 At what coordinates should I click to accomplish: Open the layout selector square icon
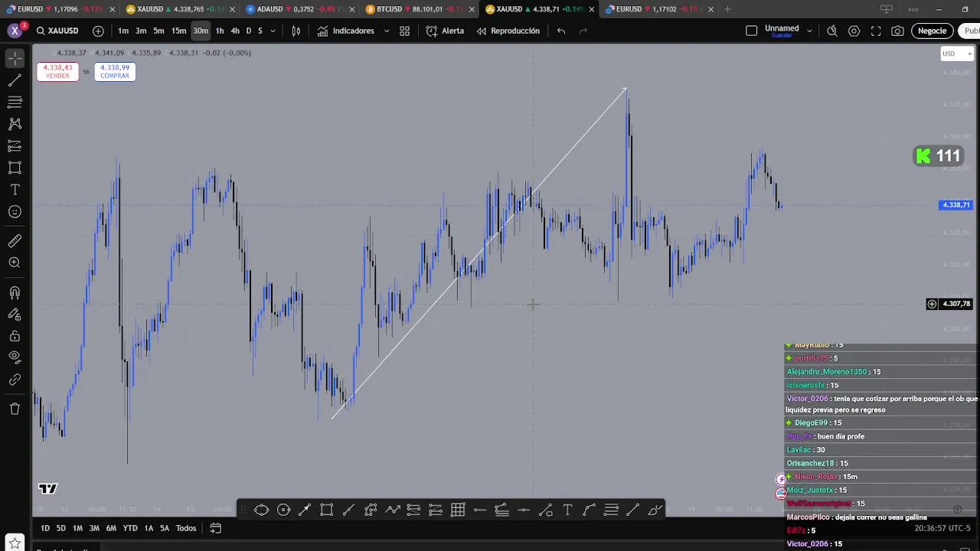pos(751,31)
